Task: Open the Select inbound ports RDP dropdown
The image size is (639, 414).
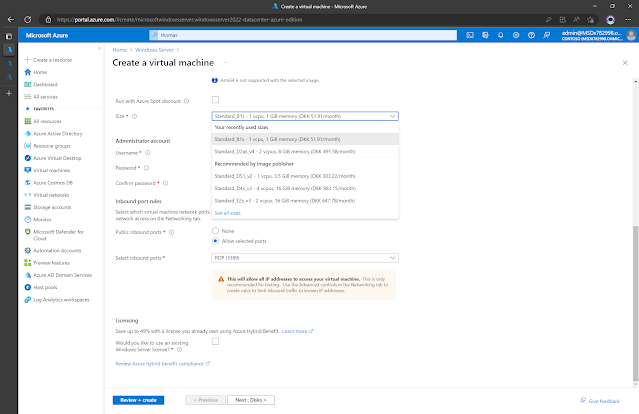Action: click(305, 258)
